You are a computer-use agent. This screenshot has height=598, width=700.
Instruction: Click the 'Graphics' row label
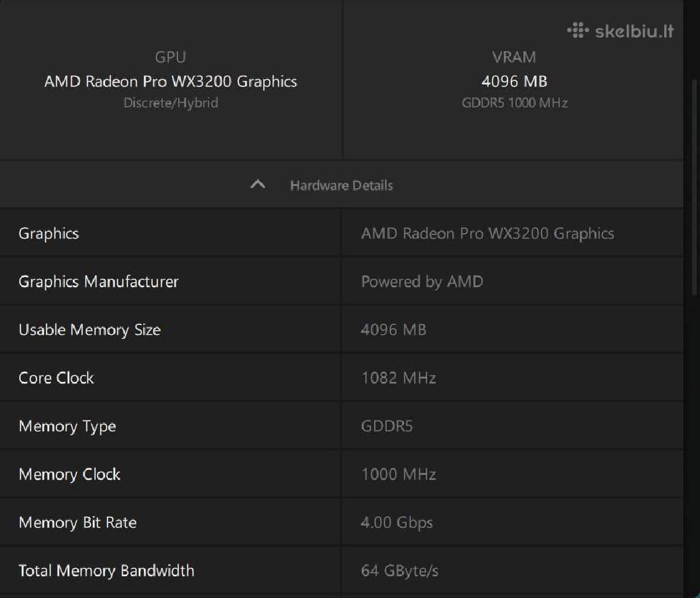pyautogui.click(x=48, y=234)
